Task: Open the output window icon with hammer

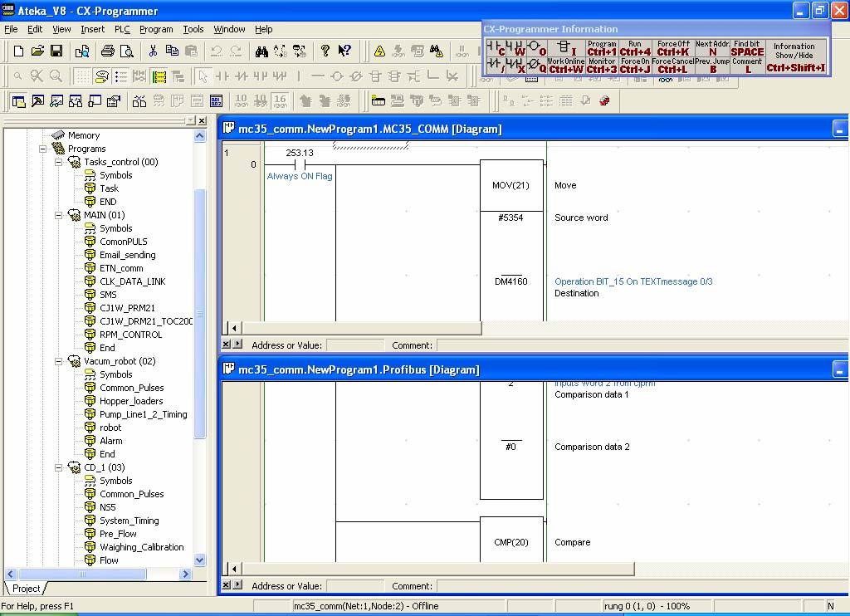Action: pyautogui.click(x=37, y=100)
